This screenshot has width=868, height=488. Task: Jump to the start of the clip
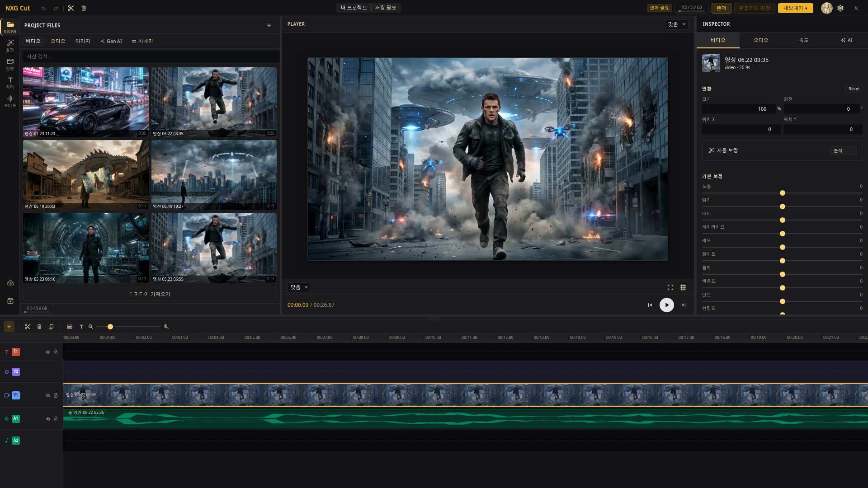650,305
